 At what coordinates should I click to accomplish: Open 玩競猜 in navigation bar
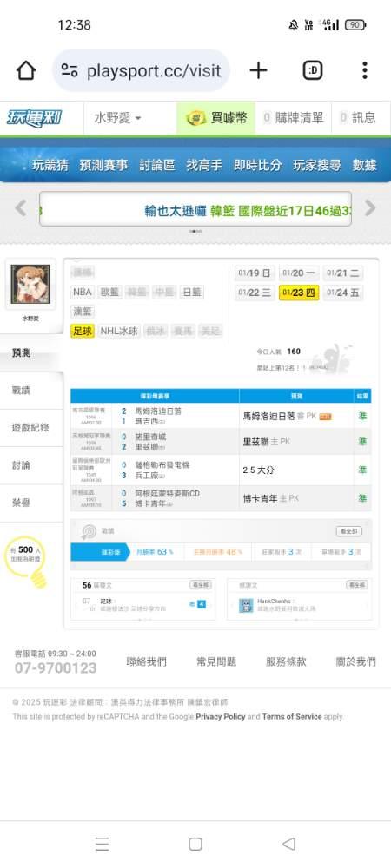50,165
